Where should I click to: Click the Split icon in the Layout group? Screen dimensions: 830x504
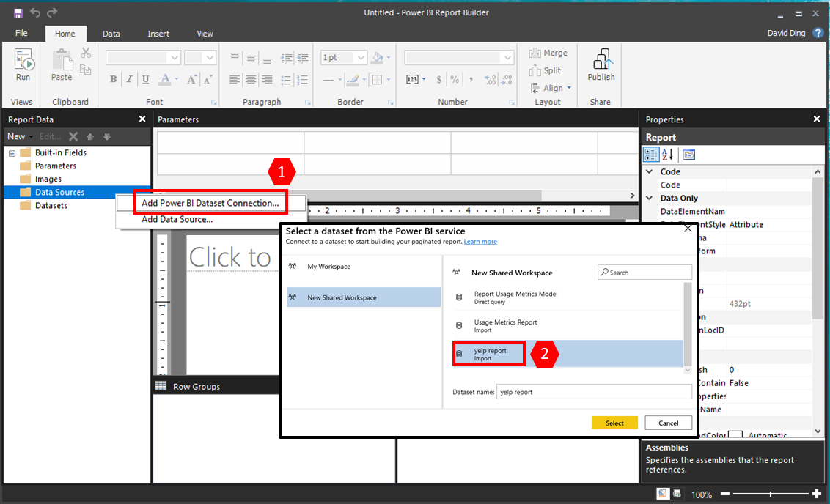pos(536,70)
